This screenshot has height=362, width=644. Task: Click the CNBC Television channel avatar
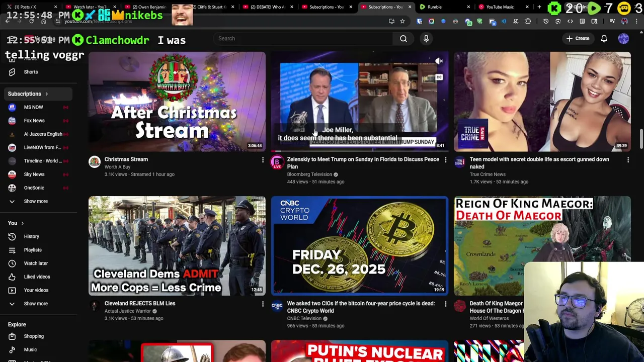click(277, 306)
